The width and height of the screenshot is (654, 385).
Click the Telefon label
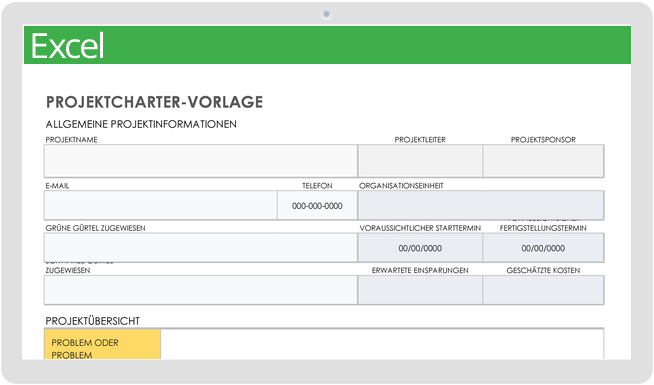pyautogui.click(x=317, y=186)
